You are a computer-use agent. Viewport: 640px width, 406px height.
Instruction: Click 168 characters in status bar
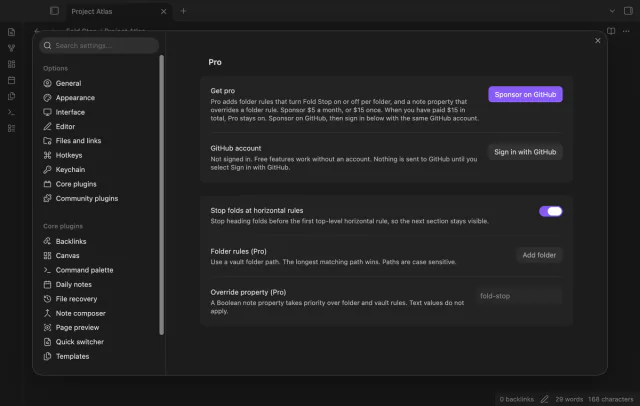tap(611, 399)
